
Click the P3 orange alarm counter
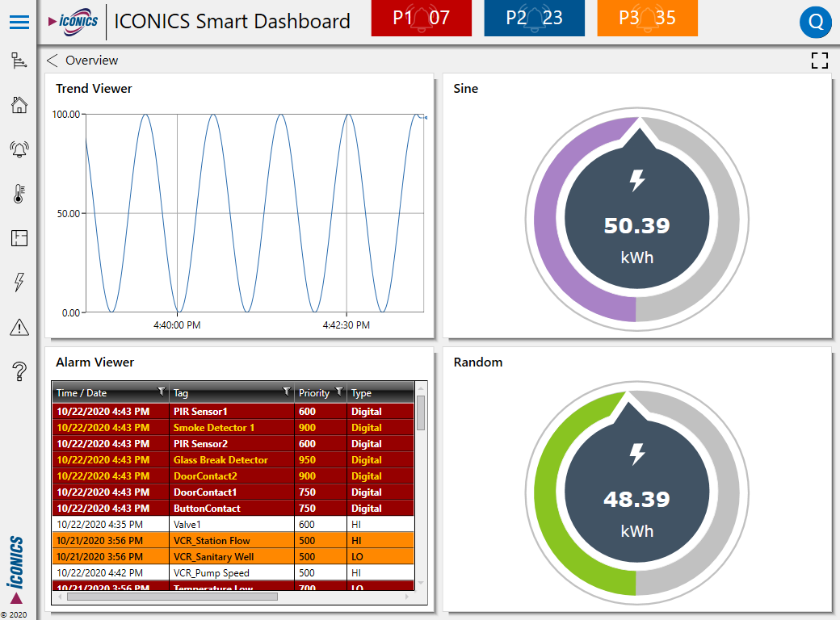[x=647, y=19]
